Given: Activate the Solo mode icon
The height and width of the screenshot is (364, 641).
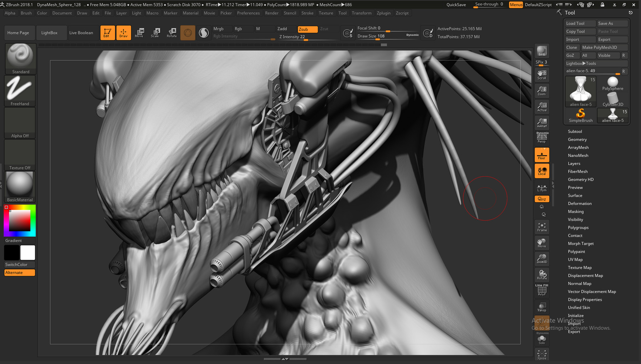Looking at the screenshot, I should click(x=542, y=339).
